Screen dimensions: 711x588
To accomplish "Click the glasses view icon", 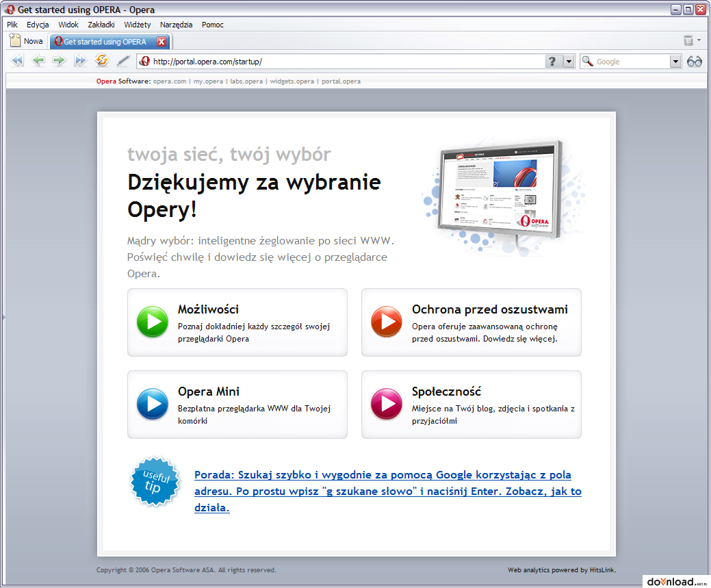I will coord(694,61).
